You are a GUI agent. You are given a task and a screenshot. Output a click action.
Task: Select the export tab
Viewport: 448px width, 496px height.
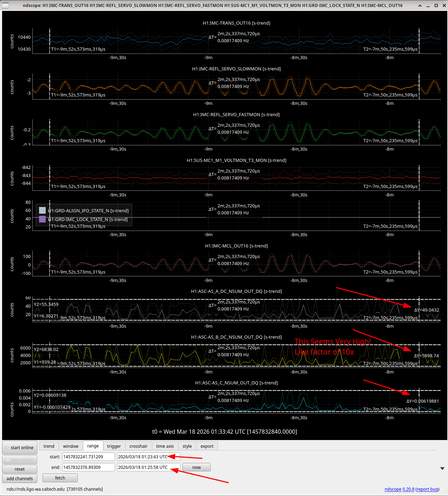point(207,446)
